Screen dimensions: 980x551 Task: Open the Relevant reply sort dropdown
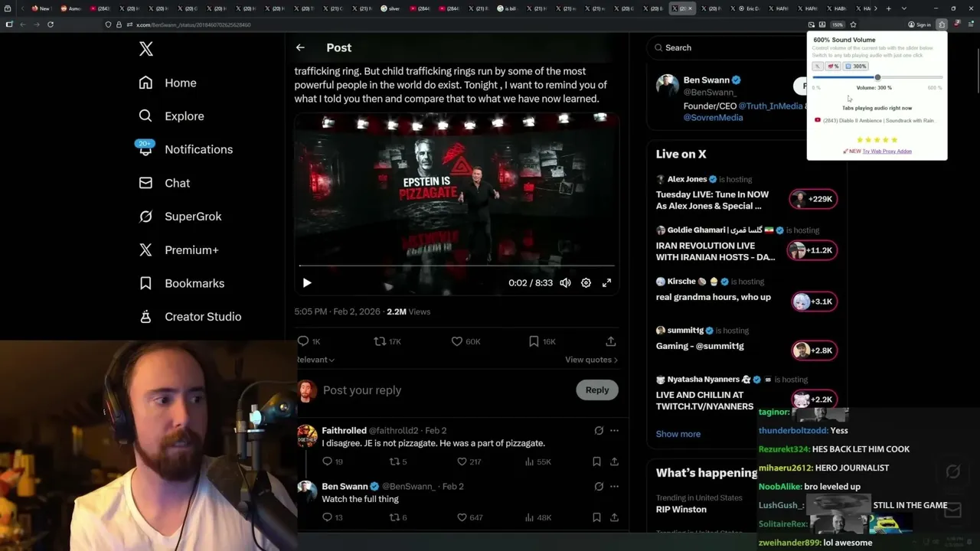(x=315, y=360)
